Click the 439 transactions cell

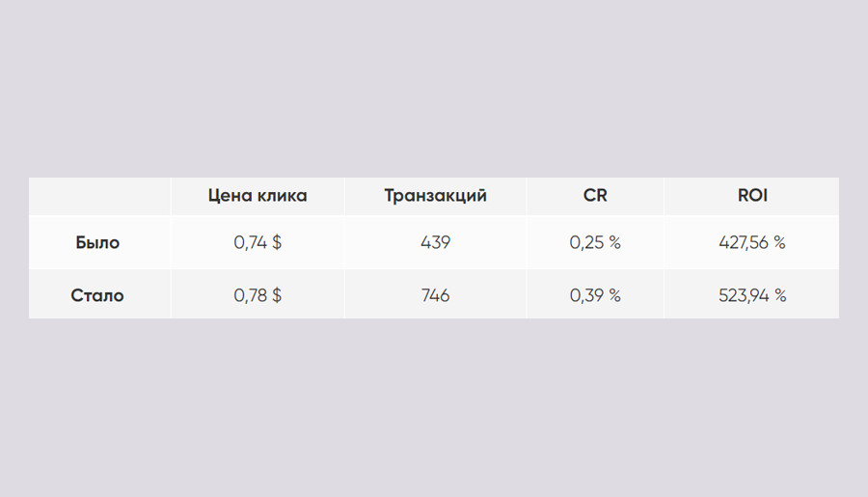pos(436,242)
